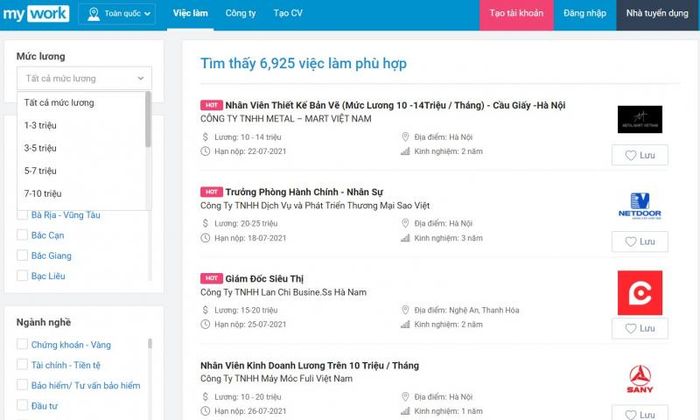Click the METAL-MART company logo thumbnail
The width and height of the screenshot is (700, 420).
(x=639, y=119)
